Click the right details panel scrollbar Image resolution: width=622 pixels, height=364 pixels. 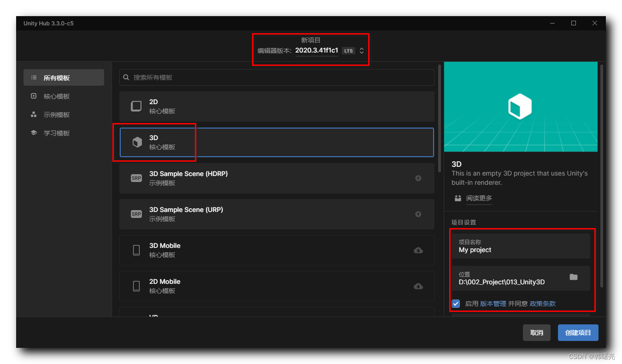[x=602, y=175]
